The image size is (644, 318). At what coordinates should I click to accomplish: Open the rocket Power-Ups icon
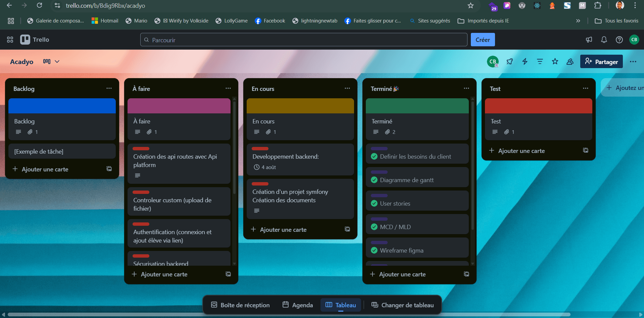[x=510, y=61]
